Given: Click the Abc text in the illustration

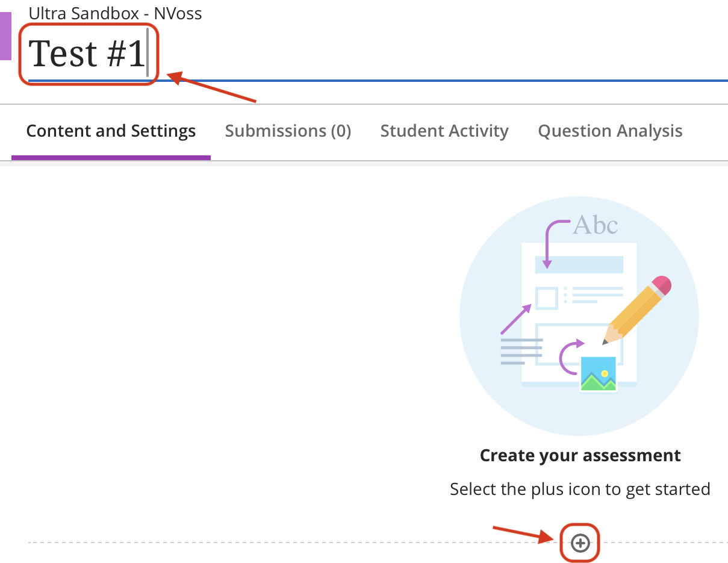Looking at the screenshot, I should (595, 225).
